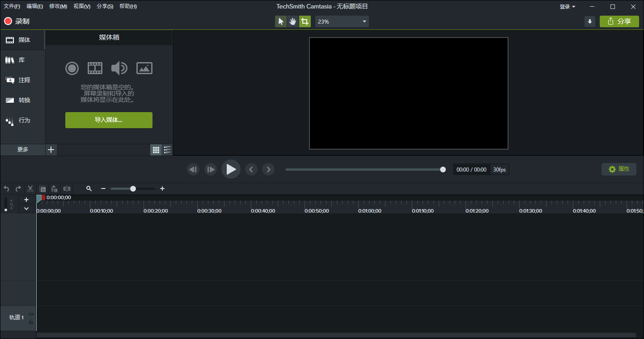Play the timeline preview

[x=231, y=169]
